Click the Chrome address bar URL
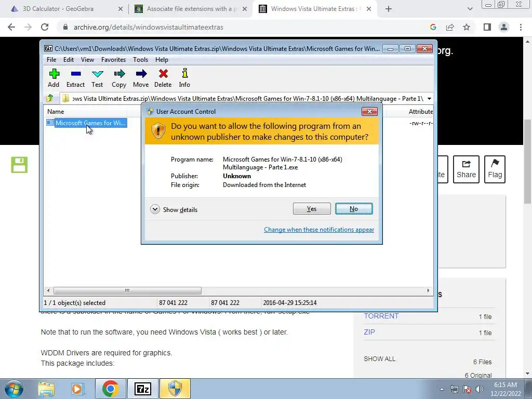Screen dimensions: 532x399 coord(148,27)
